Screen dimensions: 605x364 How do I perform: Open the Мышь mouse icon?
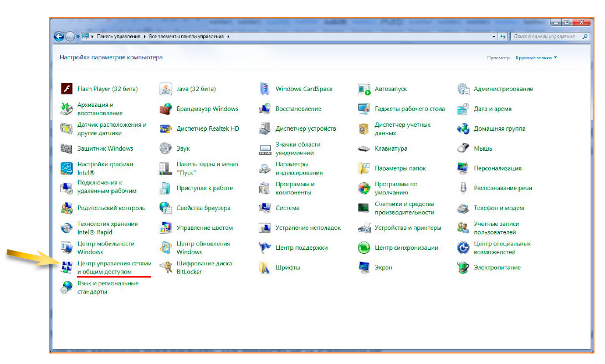tap(463, 148)
